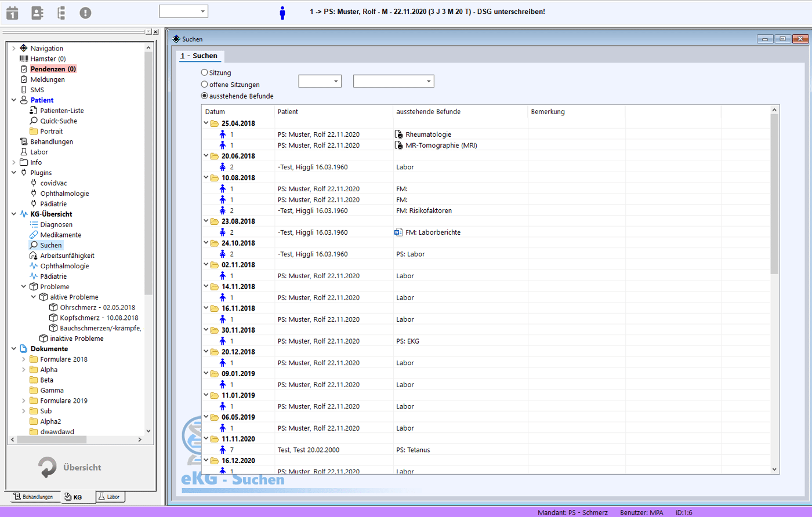
Task: Collapse the KG-Übersicht tree node
Action: click(14, 214)
